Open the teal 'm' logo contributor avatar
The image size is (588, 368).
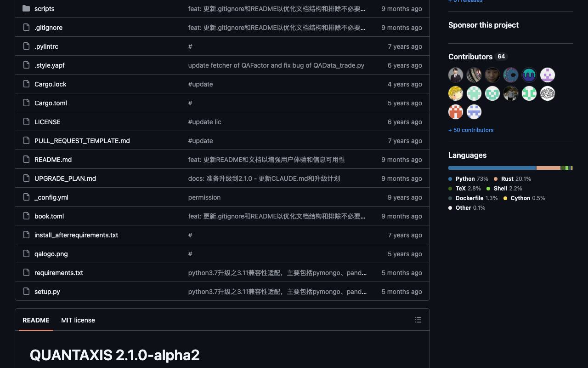pos(529,75)
